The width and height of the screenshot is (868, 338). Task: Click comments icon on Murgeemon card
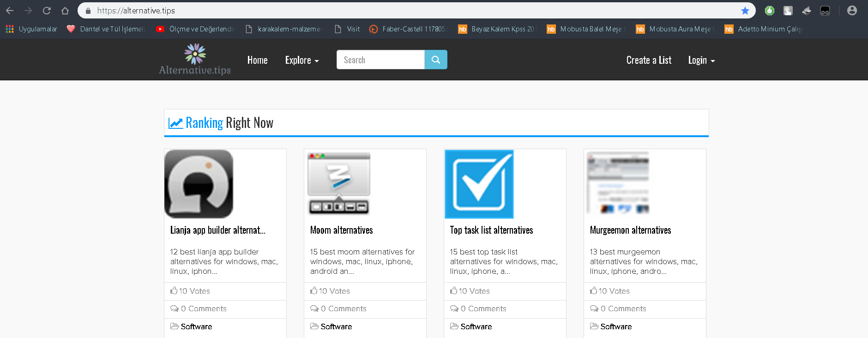594,308
